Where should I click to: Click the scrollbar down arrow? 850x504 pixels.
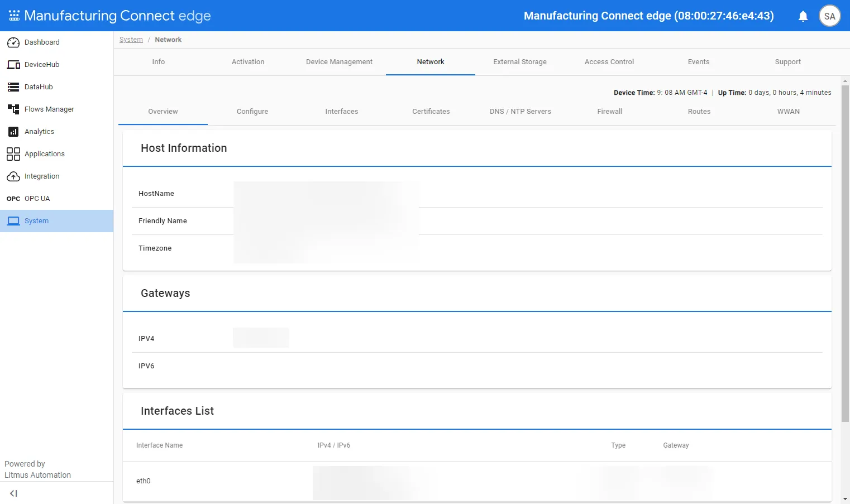845,499
